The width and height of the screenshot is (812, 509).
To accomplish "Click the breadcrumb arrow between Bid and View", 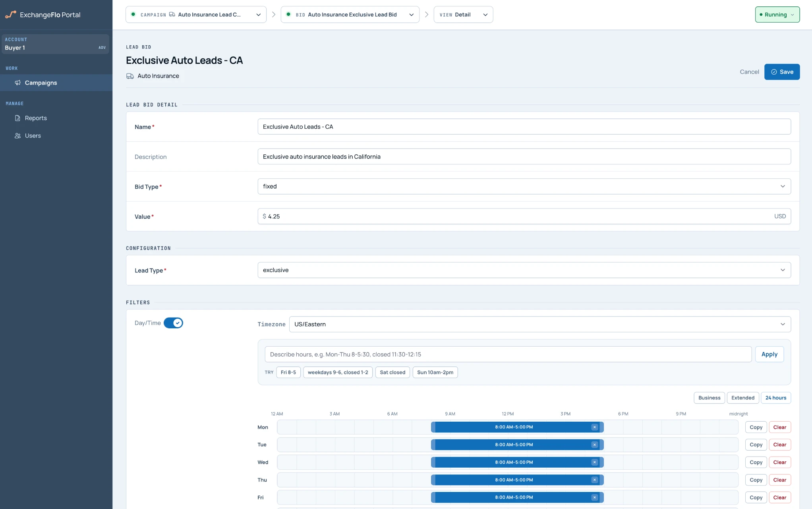I will pos(427,15).
